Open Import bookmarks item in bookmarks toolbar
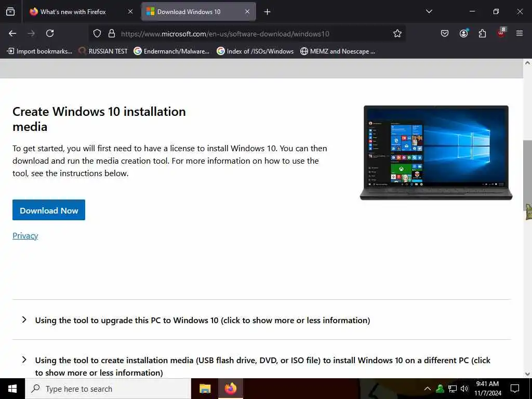Screen dimensions: 532x399 [39, 51]
